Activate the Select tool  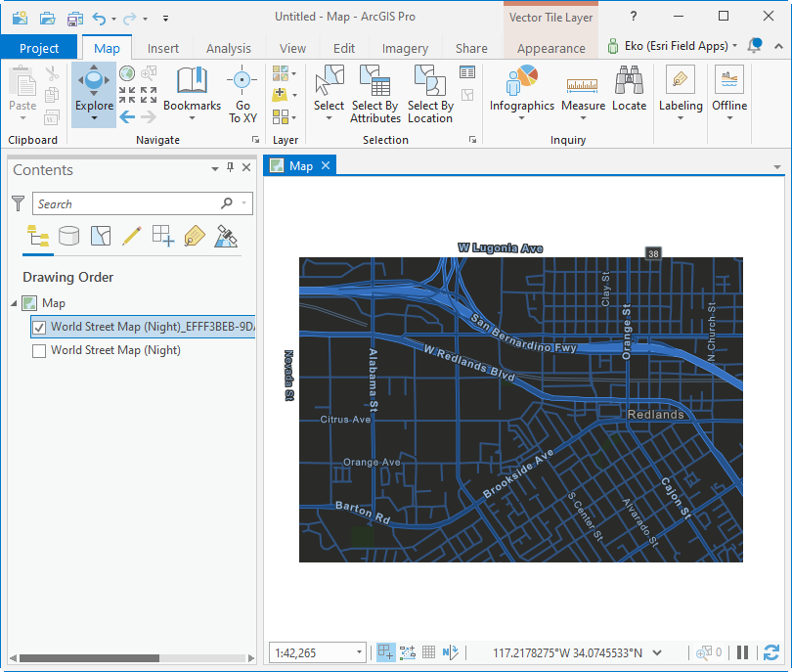tap(329, 93)
